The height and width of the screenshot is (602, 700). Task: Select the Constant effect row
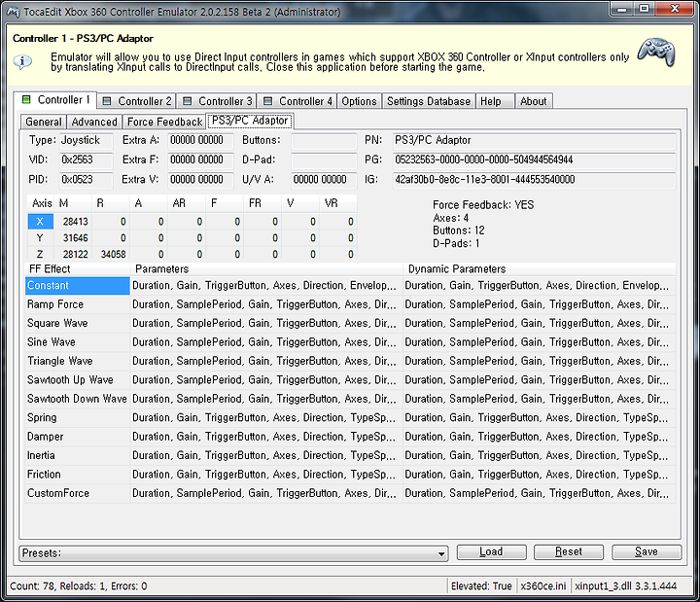(350, 286)
